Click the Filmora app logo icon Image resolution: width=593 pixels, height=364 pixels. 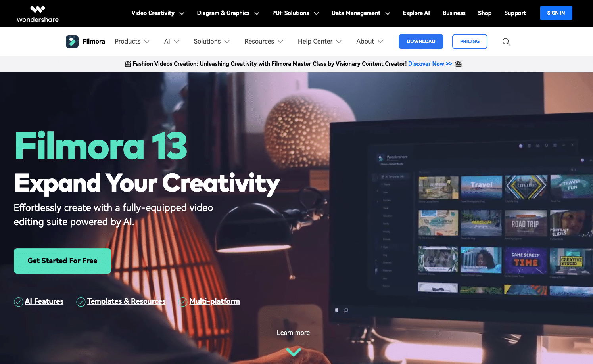(x=72, y=42)
